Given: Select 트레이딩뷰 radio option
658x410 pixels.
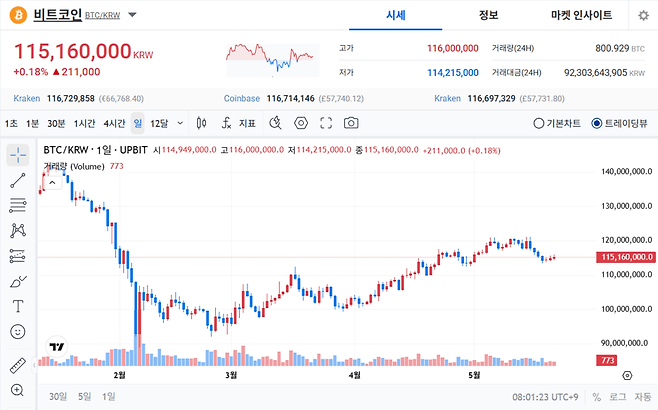Looking at the screenshot, I should [x=619, y=123].
